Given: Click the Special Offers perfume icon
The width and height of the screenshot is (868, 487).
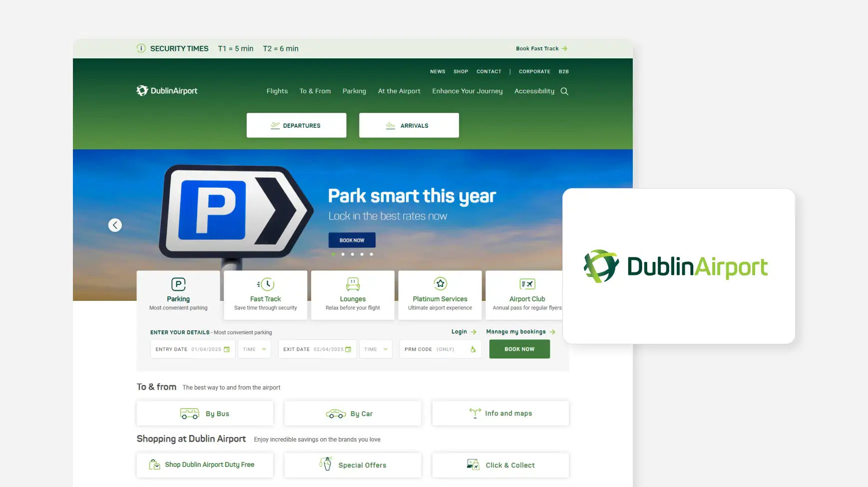Looking at the screenshot, I should tap(326, 464).
